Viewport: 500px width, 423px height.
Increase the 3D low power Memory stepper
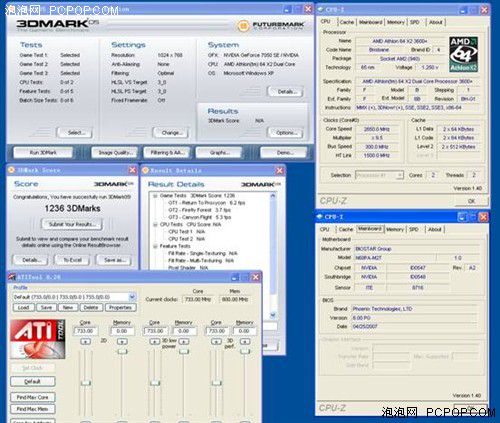click(184, 341)
